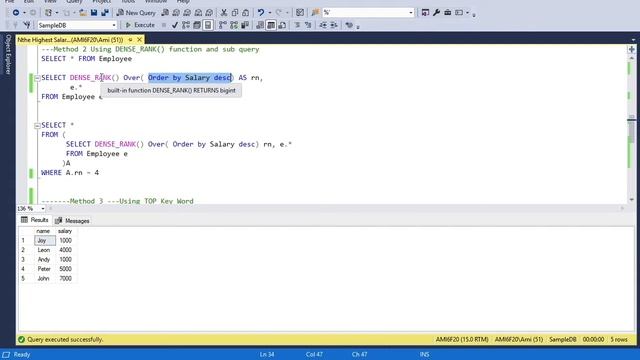Click the Save disk icon
Screen dimensions: 640x360
tap(94, 13)
